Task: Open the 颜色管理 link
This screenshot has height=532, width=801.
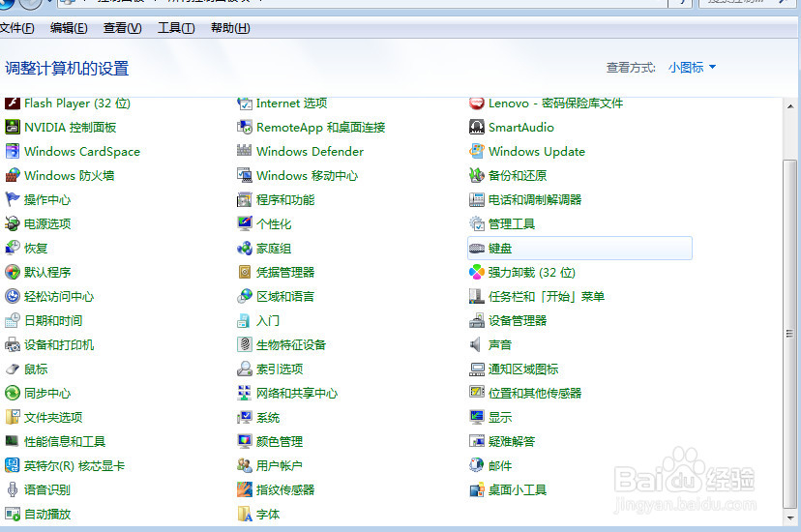Action: tap(280, 442)
